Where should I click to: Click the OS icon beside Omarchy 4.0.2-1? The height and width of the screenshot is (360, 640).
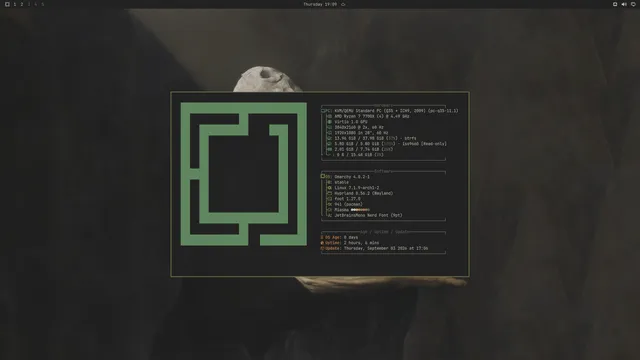[x=323, y=176]
